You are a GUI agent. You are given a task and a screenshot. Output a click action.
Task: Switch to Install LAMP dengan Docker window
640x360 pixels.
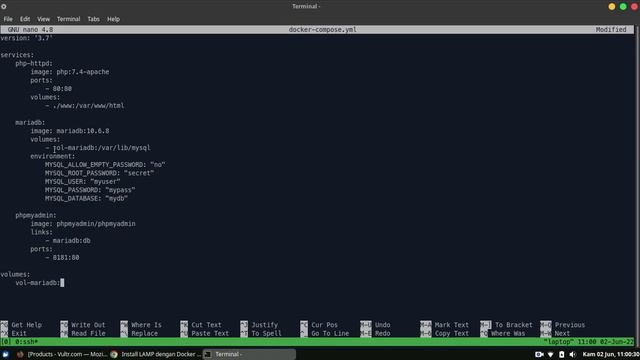pyautogui.click(x=156, y=354)
